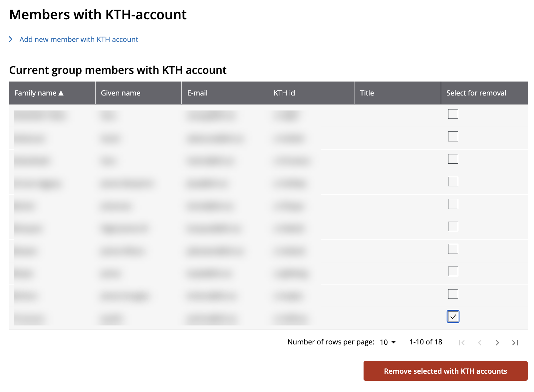Tick the fifth row's removal checkbox
The height and width of the screenshot is (392, 534).
pyautogui.click(x=453, y=204)
